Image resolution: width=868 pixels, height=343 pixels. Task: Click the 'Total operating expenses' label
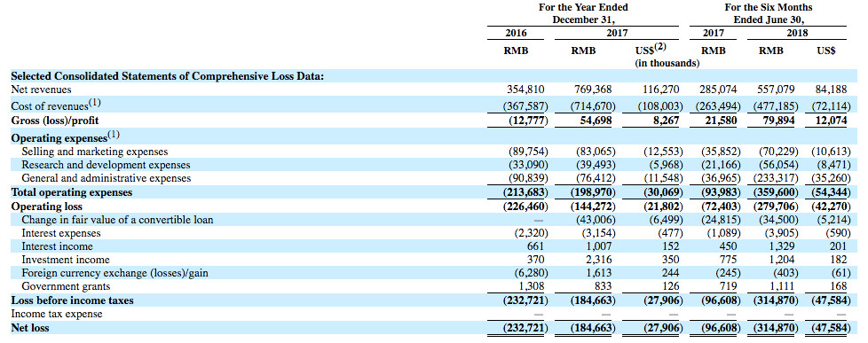point(72,192)
